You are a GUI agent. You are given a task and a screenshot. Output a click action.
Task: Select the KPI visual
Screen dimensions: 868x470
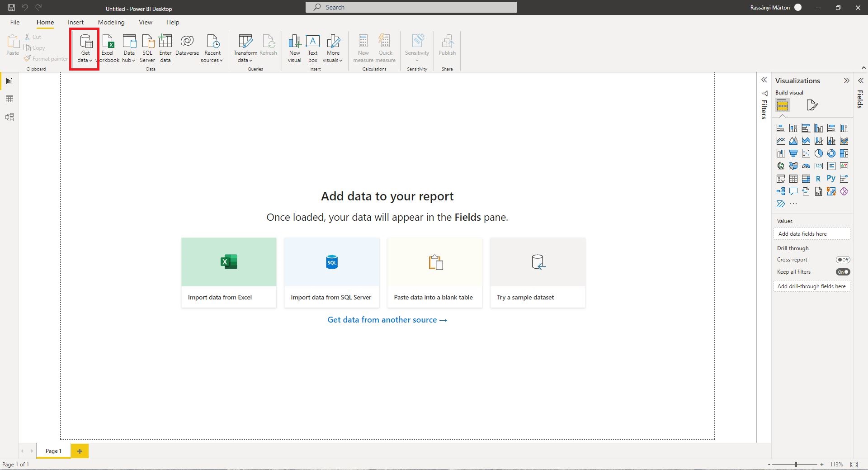pyautogui.click(x=844, y=166)
